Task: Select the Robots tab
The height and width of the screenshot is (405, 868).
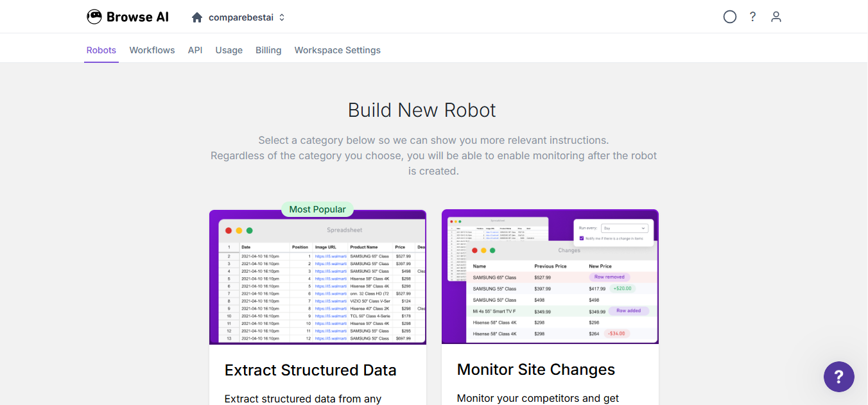Action: point(101,50)
